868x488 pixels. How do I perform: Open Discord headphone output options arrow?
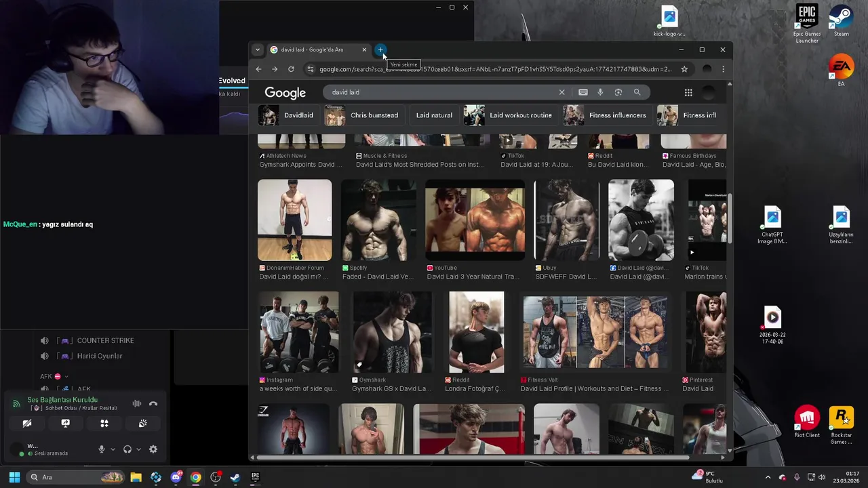(x=138, y=449)
